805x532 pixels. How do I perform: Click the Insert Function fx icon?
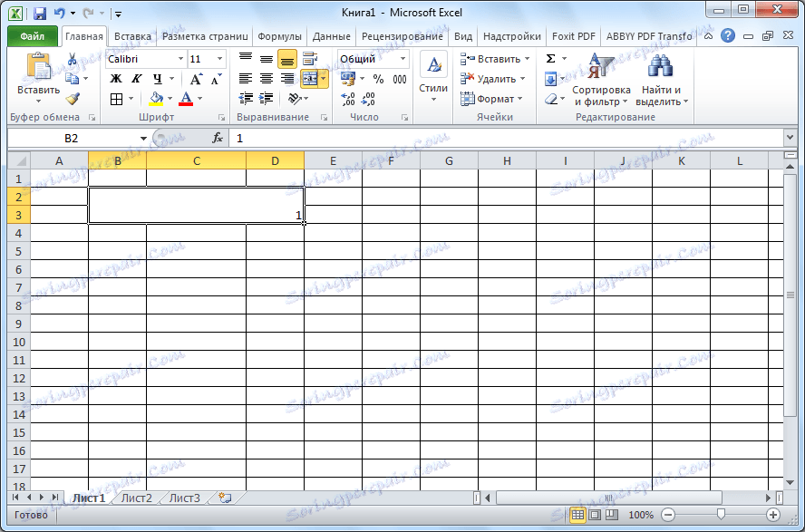[218, 138]
